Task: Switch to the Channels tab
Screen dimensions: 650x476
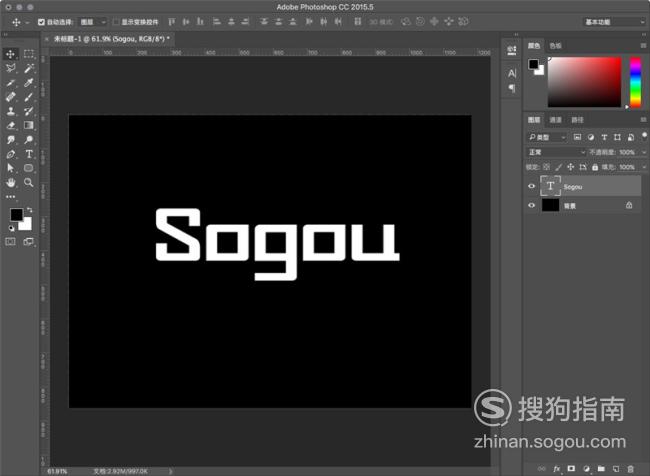Action: (555, 120)
